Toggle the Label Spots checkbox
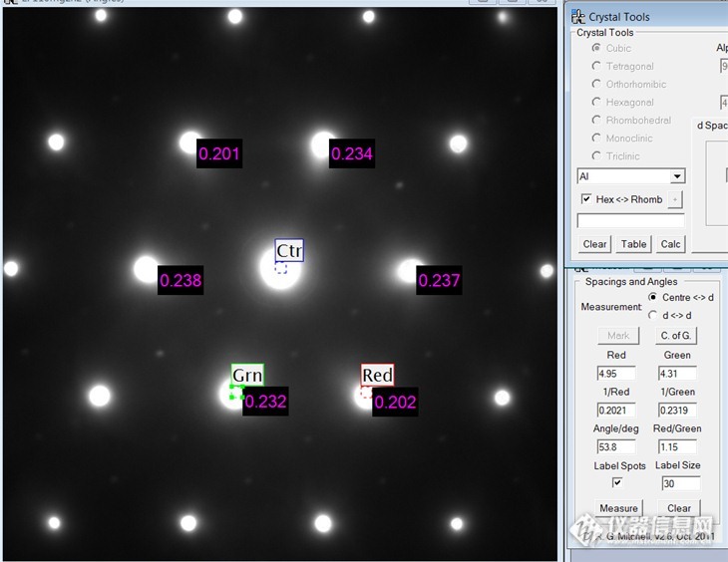The height and width of the screenshot is (562, 728). [x=617, y=483]
